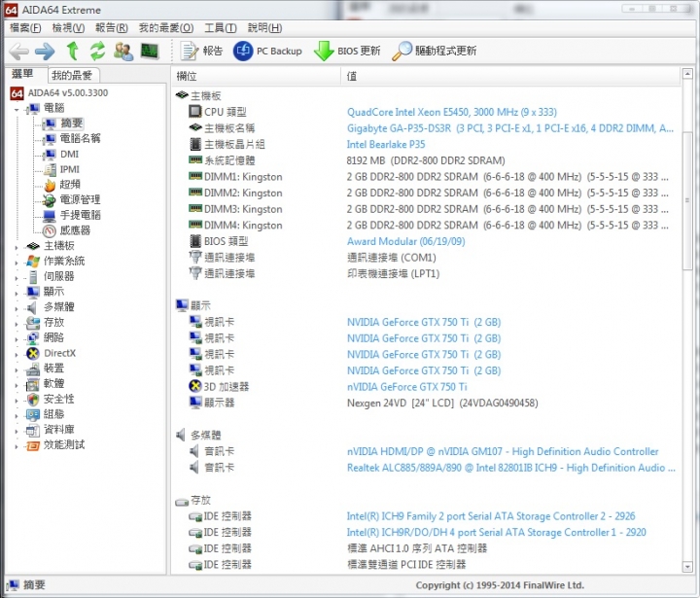
Task: Click the DirectX X icon in tree
Action: click(x=33, y=353)
